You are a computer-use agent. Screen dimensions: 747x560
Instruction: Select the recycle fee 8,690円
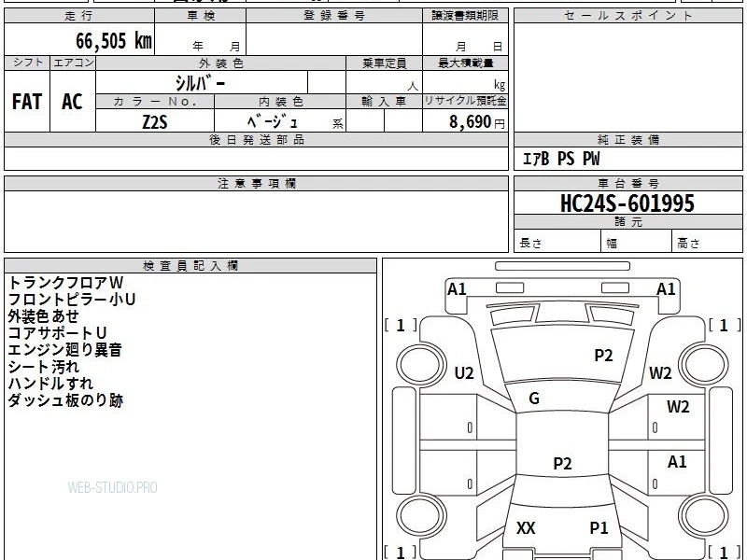(477, 122)
